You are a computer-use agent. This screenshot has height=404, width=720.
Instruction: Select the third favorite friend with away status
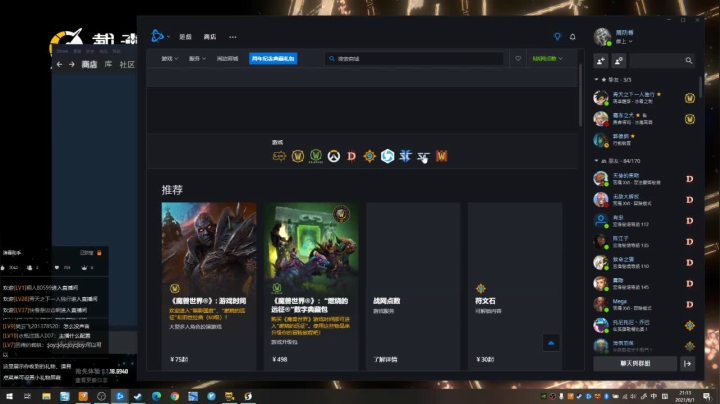[x=644, y=140]
